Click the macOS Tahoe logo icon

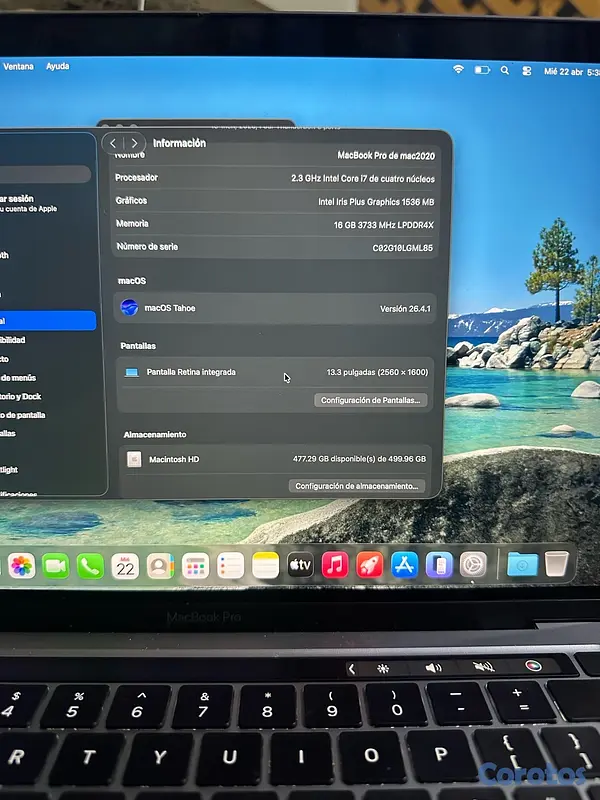click(x=129, y=308)
